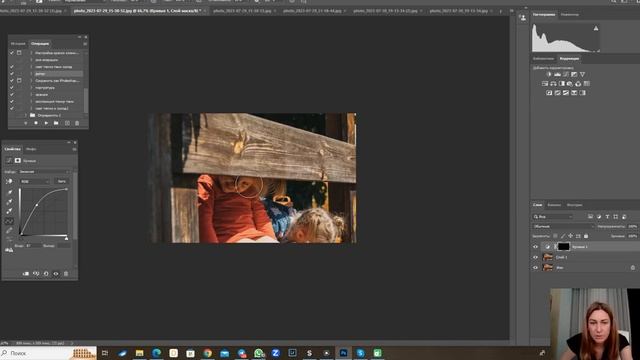The height and width of the screenshot is (360, 640).
Task: Select the on-image adjustment hand tool in Curves
Action: pyautogui.click(x=9, y=181)
